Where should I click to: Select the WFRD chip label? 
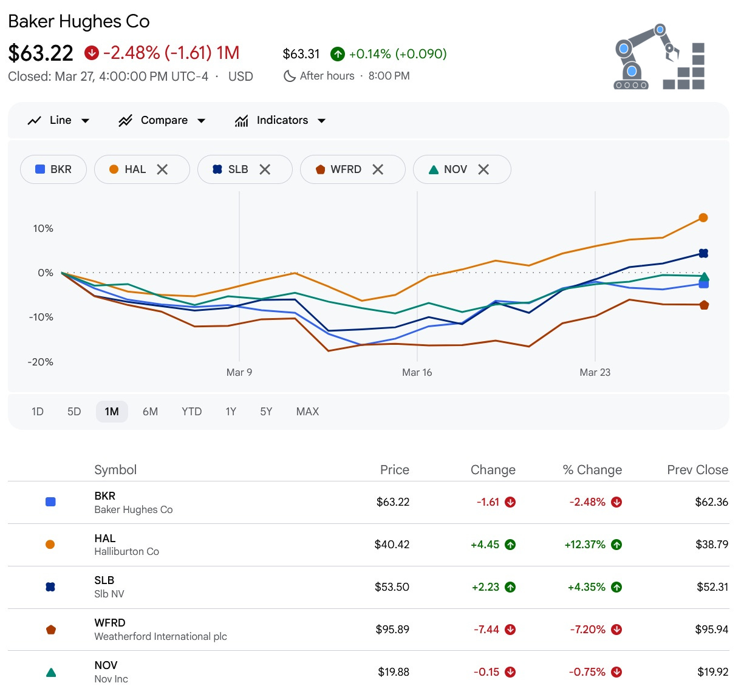pos(346,169)
